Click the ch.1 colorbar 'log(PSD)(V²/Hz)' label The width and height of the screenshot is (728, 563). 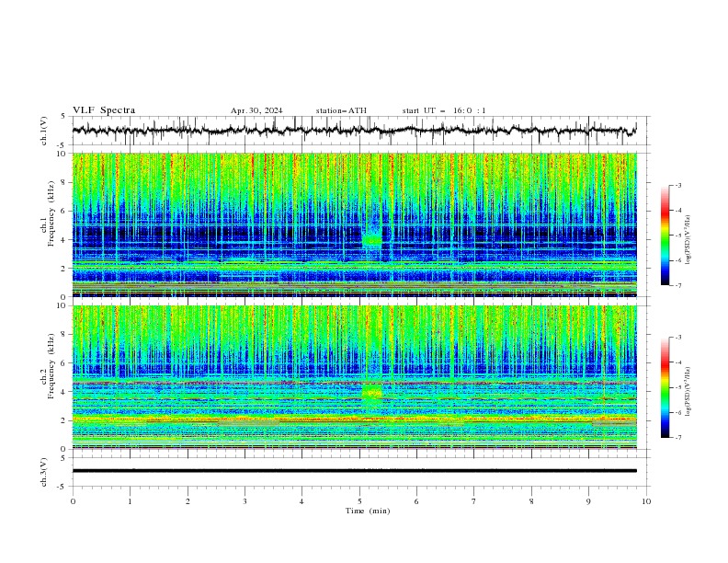688,240
